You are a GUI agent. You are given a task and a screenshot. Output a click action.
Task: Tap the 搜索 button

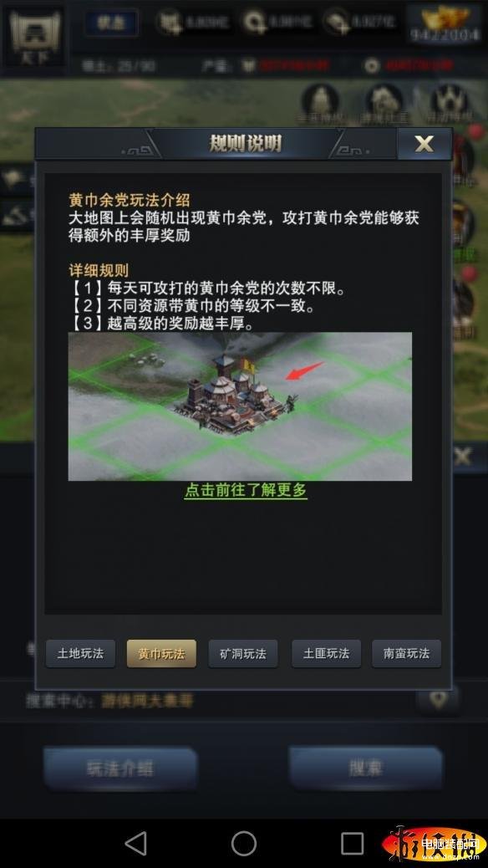click(366, 768)
